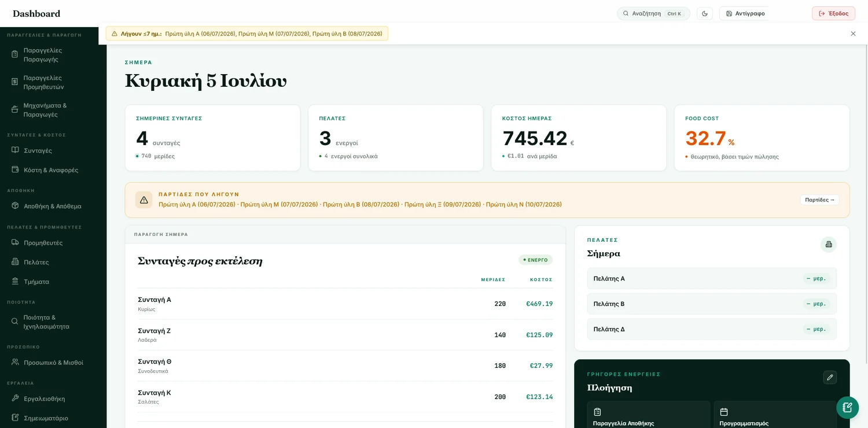Click the Παρτίδες → button
This screenshot has width=868, height=428.
pos(819,200)
